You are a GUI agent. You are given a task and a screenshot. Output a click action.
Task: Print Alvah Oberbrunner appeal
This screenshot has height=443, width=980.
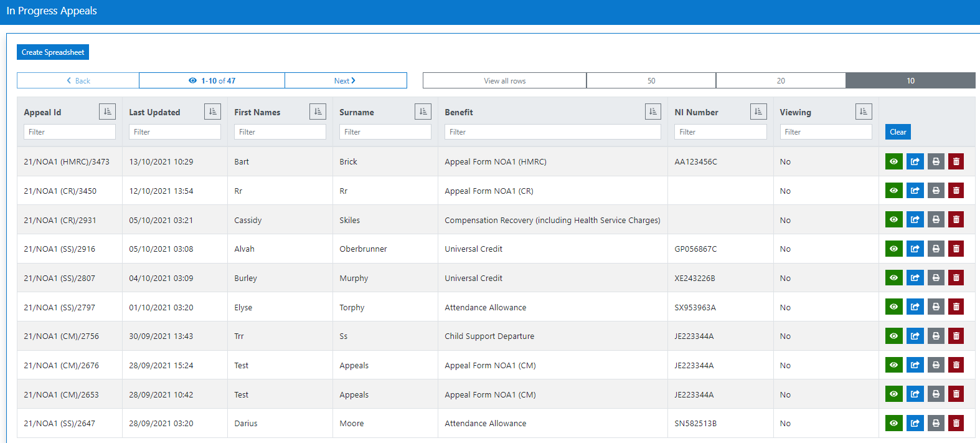pyautogui.click(x=936, y=249)
